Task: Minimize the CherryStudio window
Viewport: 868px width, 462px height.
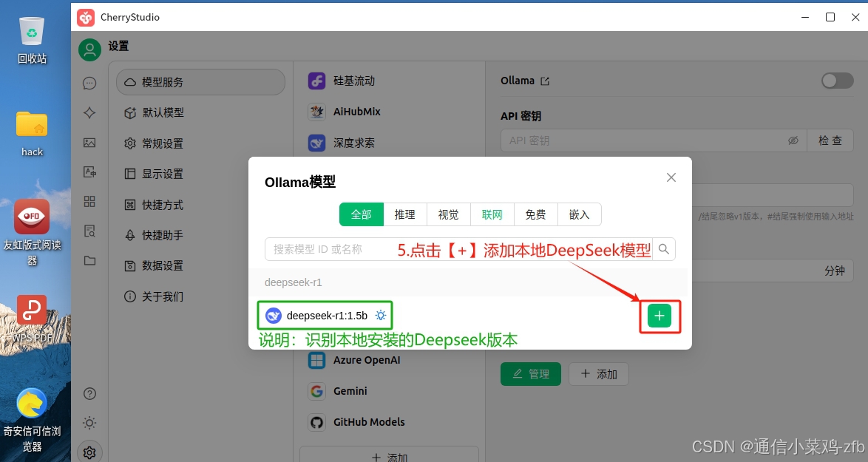Action: click(805, 17)
